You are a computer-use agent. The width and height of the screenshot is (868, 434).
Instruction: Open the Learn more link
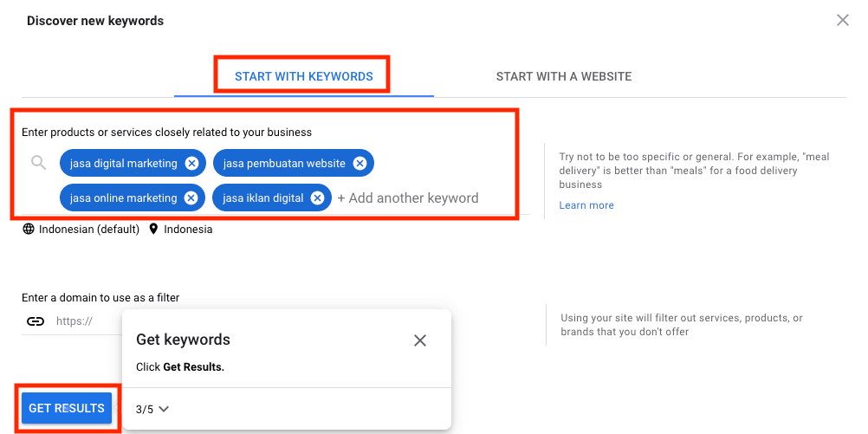point(586,205)
